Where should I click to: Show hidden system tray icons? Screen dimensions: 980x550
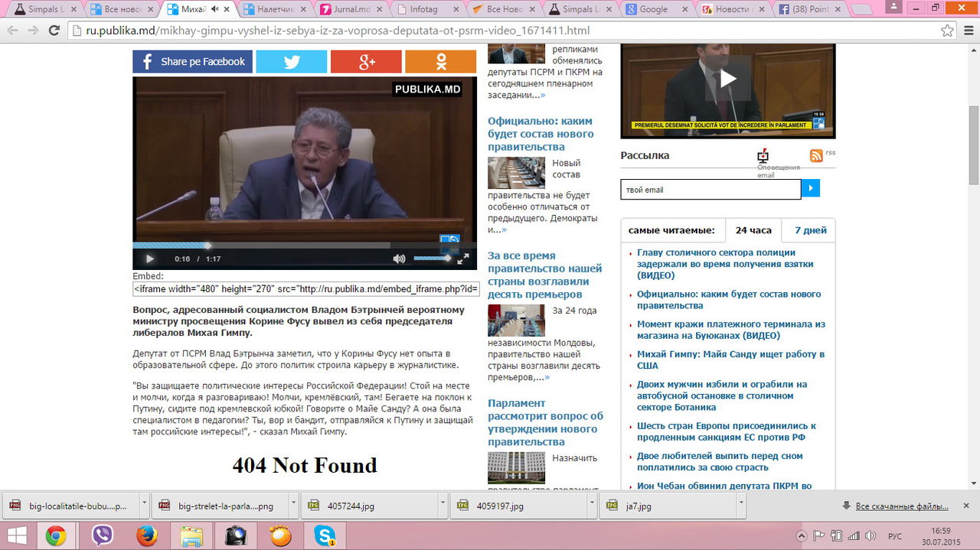click(x=802, y=535)
